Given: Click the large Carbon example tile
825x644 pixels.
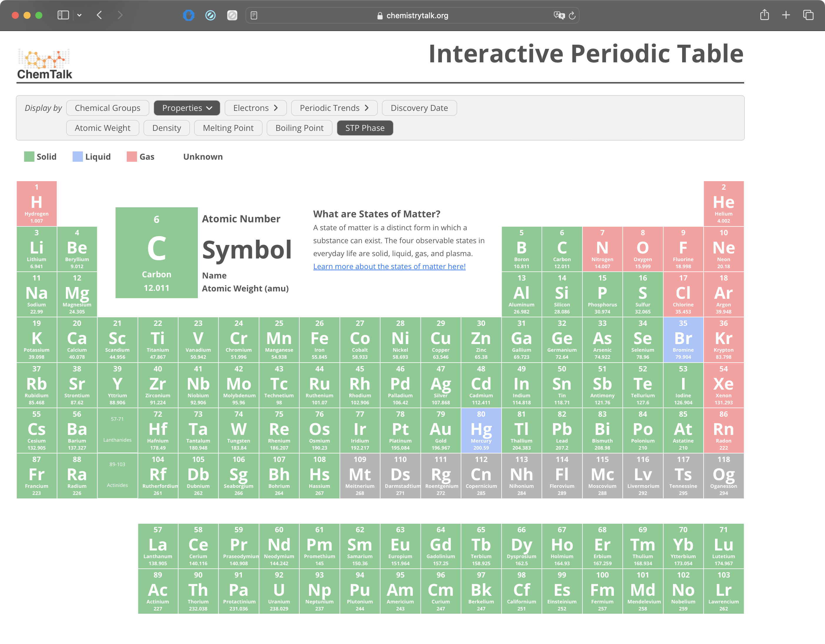Looking at the screenshot, I should [x=156, y=253].
